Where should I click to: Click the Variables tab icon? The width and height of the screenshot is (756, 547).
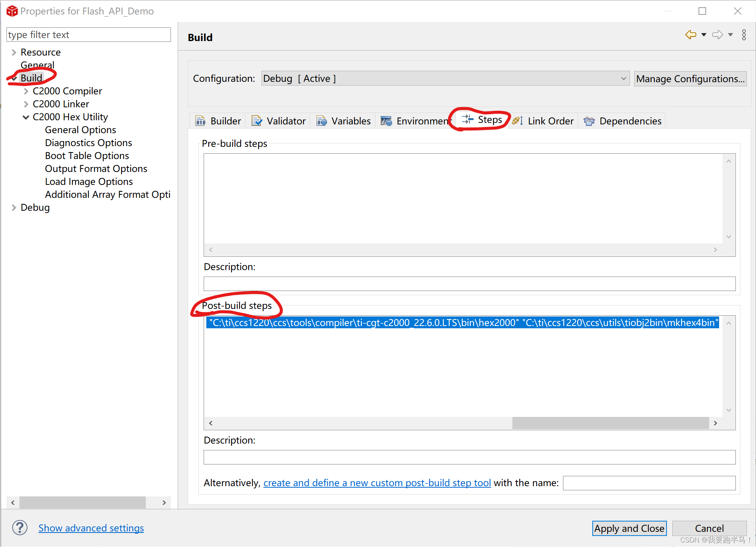(x=322, y=121)
